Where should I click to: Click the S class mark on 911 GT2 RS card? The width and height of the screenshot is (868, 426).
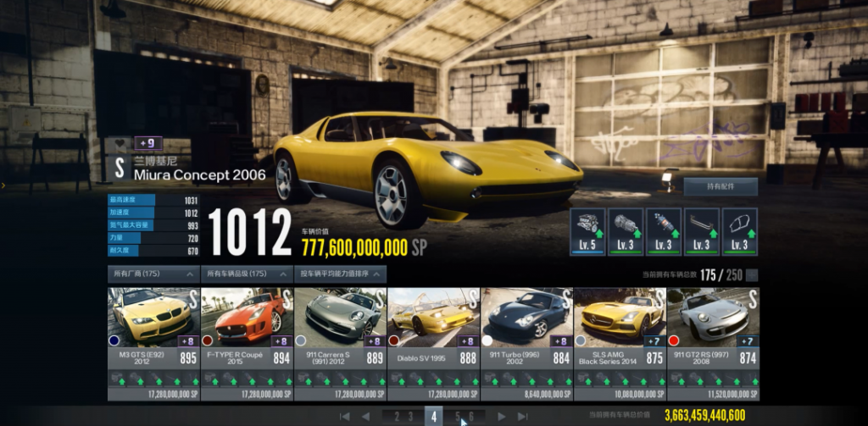point(753,299)
